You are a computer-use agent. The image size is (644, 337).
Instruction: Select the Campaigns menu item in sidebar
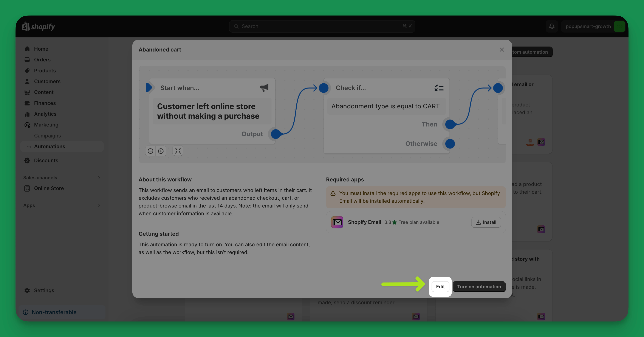click(x=47, y=135)
